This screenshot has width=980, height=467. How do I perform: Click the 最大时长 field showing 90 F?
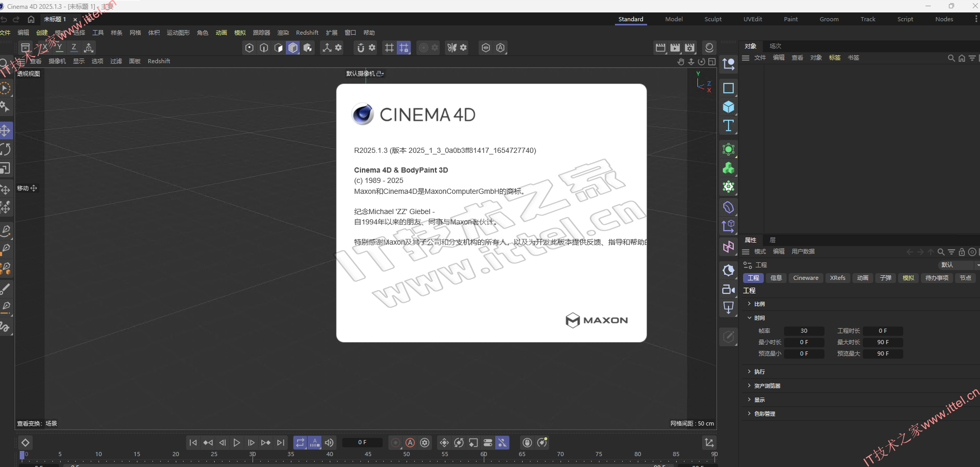tap(883, 343)
